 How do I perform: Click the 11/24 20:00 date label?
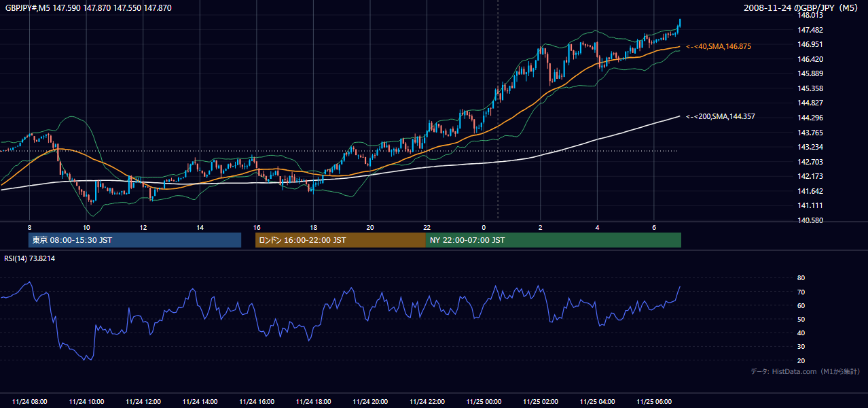coord(370,401)
